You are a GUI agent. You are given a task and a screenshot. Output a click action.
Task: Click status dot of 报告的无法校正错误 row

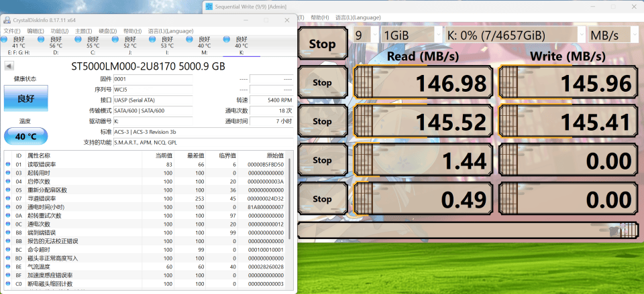tap(8, 241)
